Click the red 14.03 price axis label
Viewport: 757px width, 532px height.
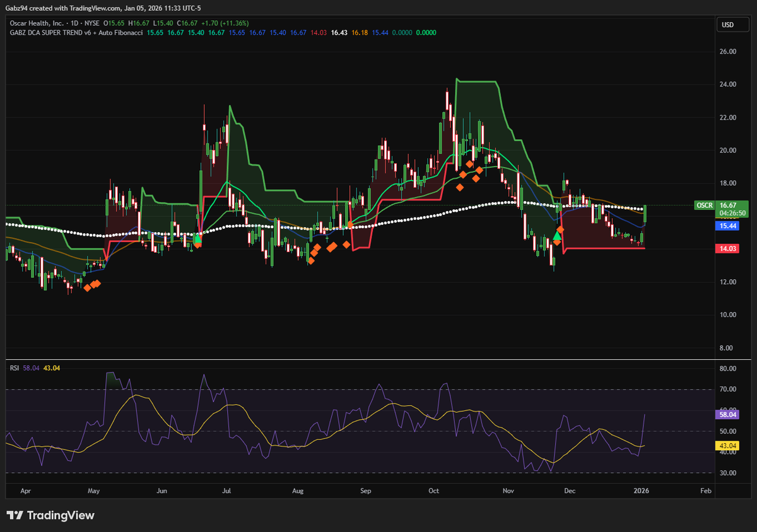tap(729, 249)
